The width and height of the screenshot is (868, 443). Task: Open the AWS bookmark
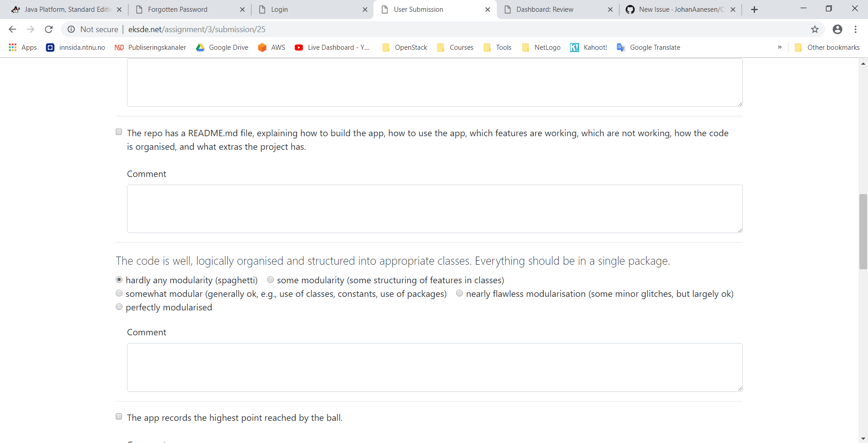click(x=271, y=48)
